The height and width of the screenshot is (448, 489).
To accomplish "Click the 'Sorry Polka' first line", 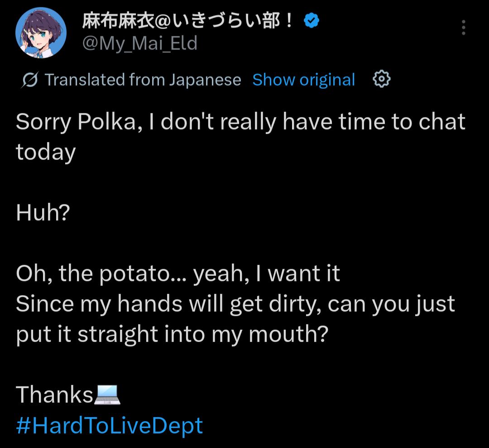I will tap(240, 122).
